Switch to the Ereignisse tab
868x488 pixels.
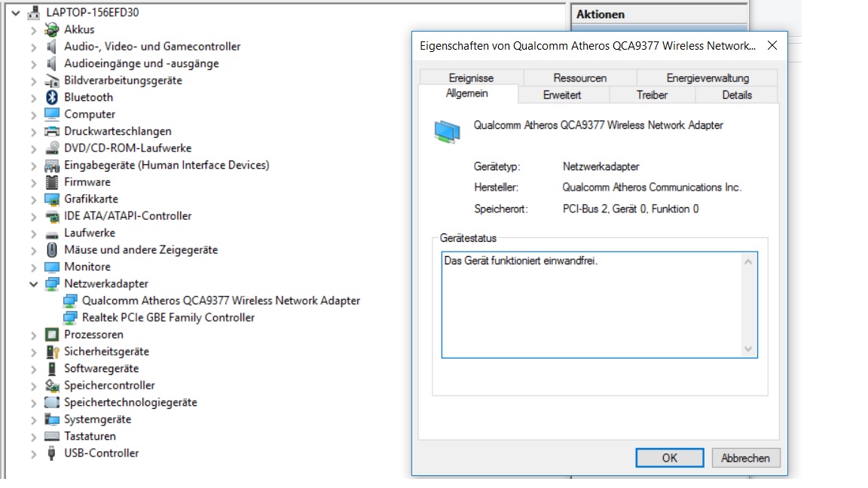(471, 78)
